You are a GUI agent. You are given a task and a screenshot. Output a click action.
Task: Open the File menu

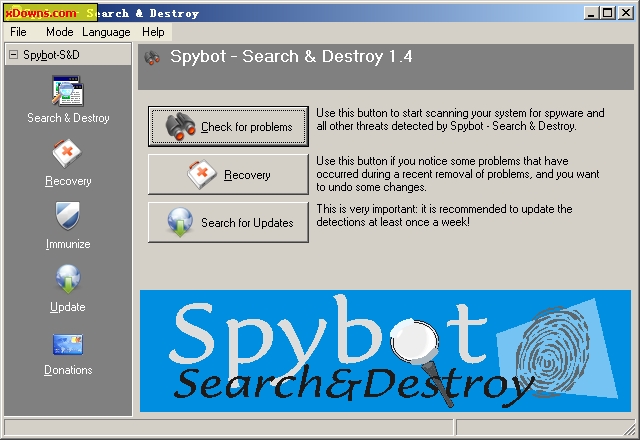(x=18, y=32)
